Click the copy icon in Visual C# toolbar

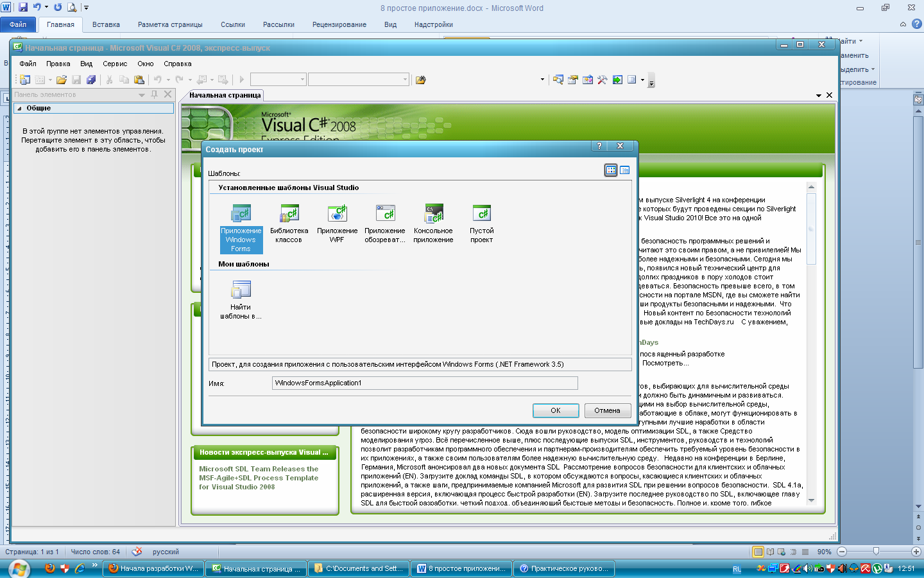[124, 80]
